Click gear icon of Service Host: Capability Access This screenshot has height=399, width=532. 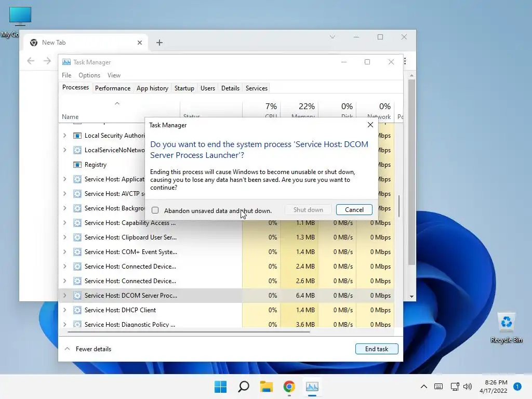[x=77, y=223]
